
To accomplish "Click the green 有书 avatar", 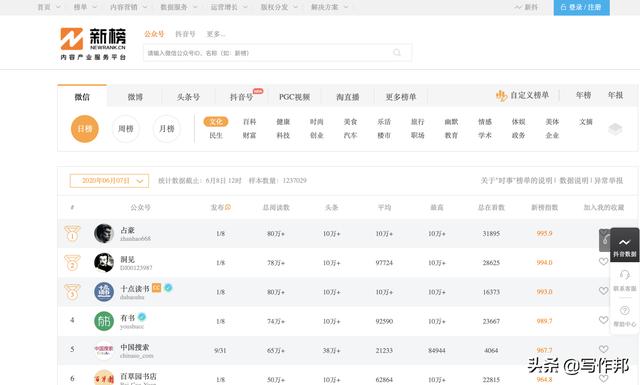I will coord(104,321).
